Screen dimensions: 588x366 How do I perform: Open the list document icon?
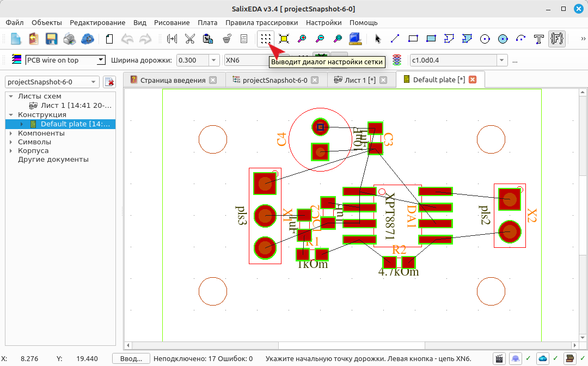click(244, 39)
